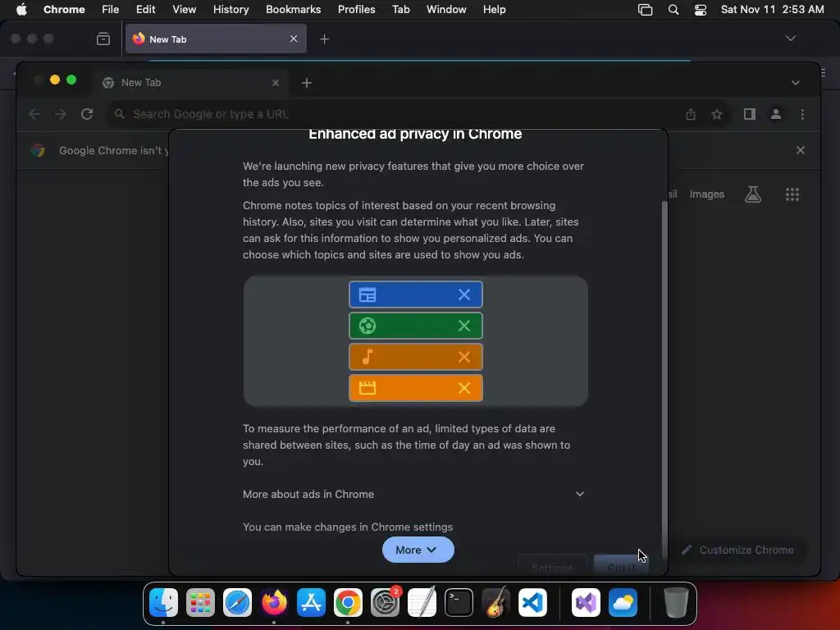Viewport: 840px width, 630px height.
Task: Click the screen mirroring menu bar icon
Action: click(x=645, y=10)
